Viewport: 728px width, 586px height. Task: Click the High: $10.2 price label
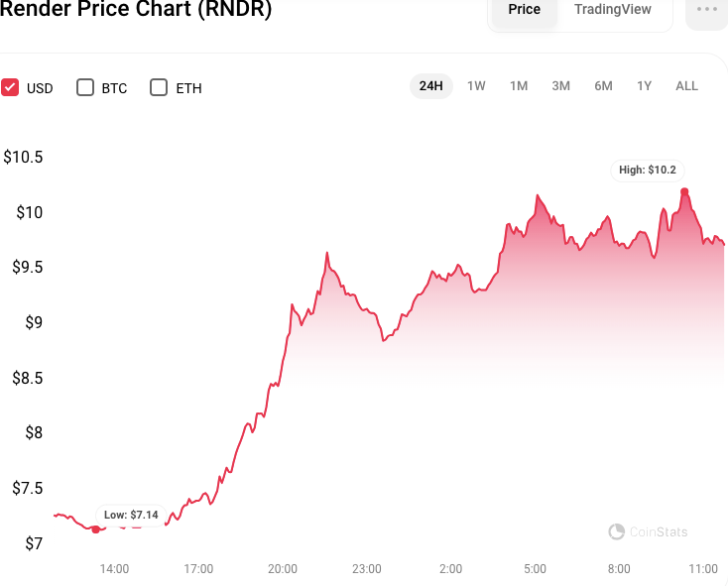pos(647,171)
